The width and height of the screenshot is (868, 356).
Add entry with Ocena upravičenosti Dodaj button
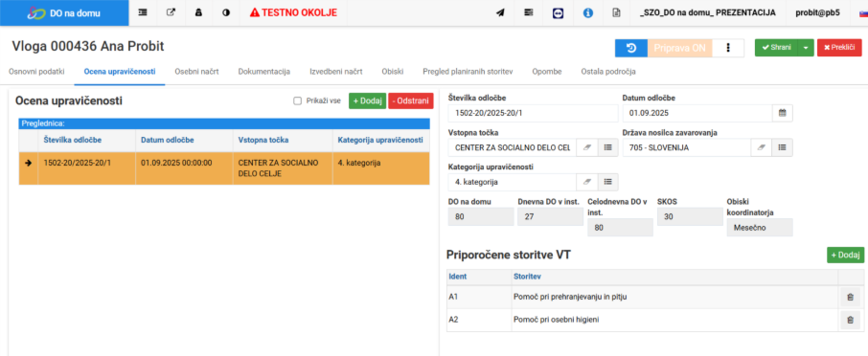pyautogui.click(x=367, y=100)
